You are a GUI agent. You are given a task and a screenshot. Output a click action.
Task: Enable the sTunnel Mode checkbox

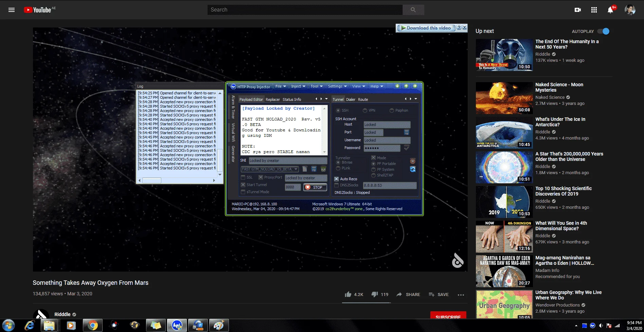point(243,192)
